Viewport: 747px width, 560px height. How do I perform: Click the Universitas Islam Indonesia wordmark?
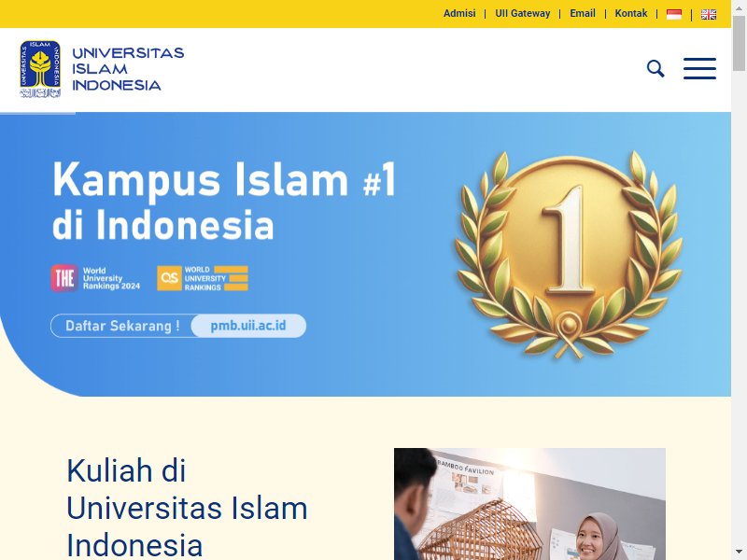128,69
